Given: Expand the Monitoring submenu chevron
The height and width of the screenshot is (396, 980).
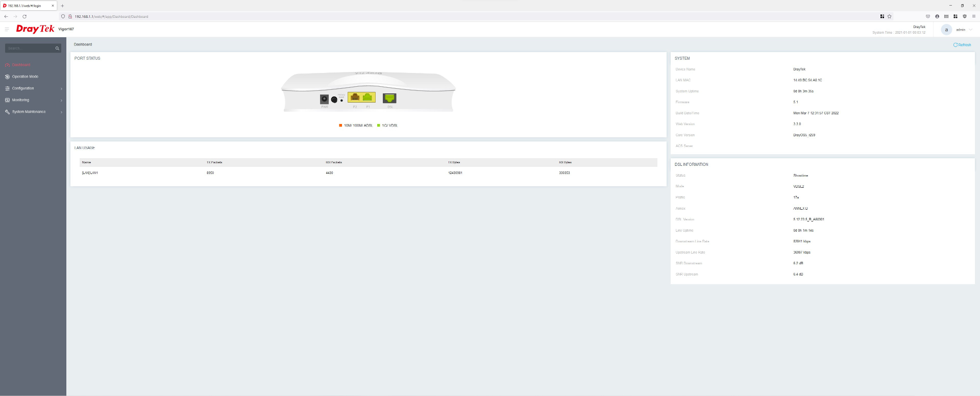Looking at the screenshot, I should (61, 101).
